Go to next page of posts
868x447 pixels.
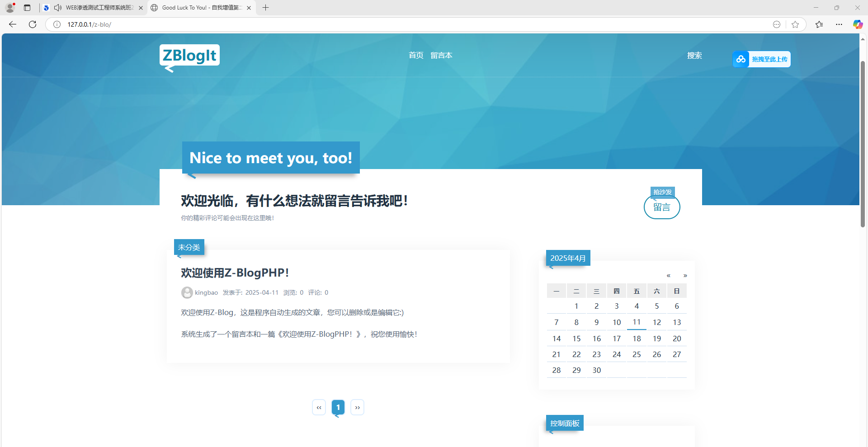357,408
